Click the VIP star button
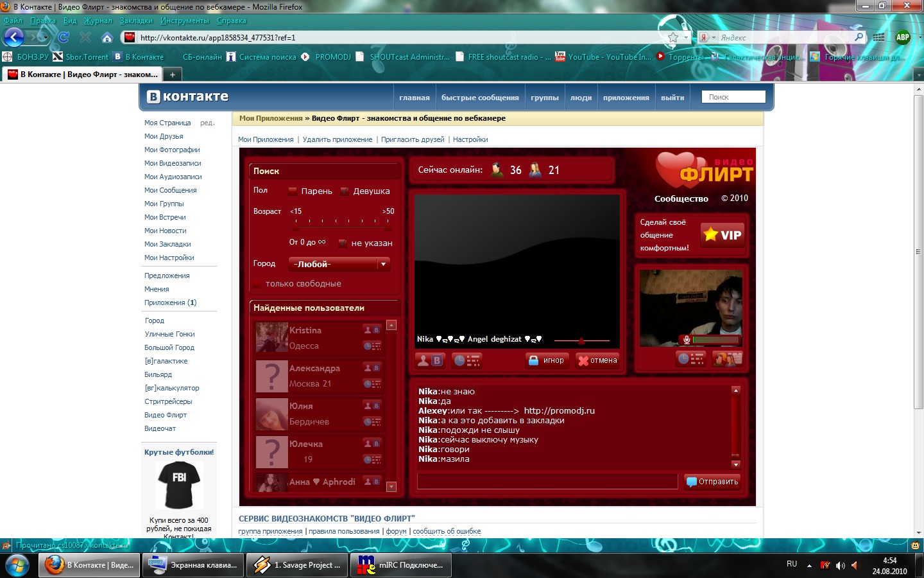Screen dimensions: 924x578 click(x=723, y=235)
